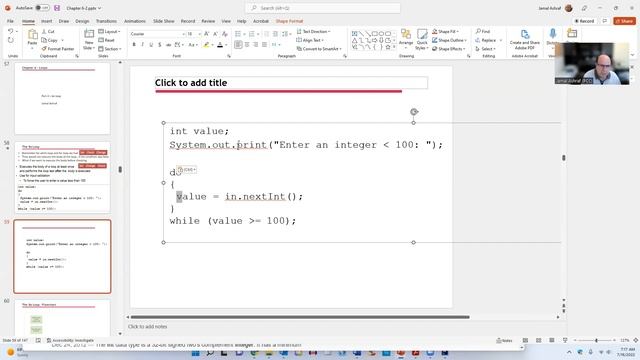Pick the text highlight color button
640x360 pixels.
click(207, 44)
